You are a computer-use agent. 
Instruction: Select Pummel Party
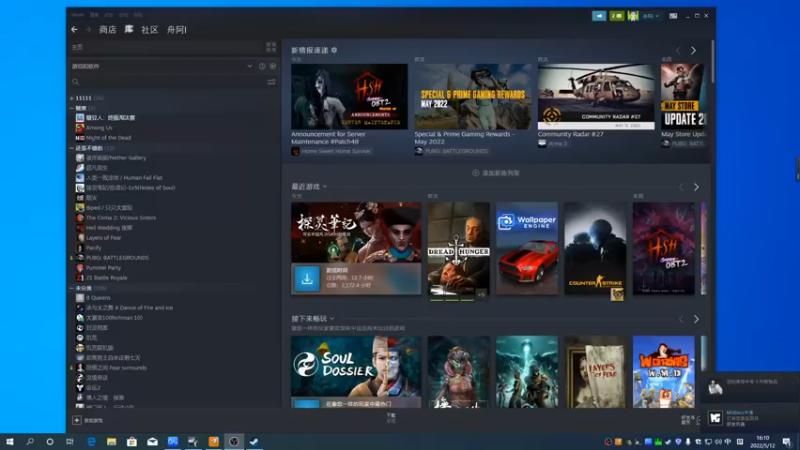(x=103, y=268)
